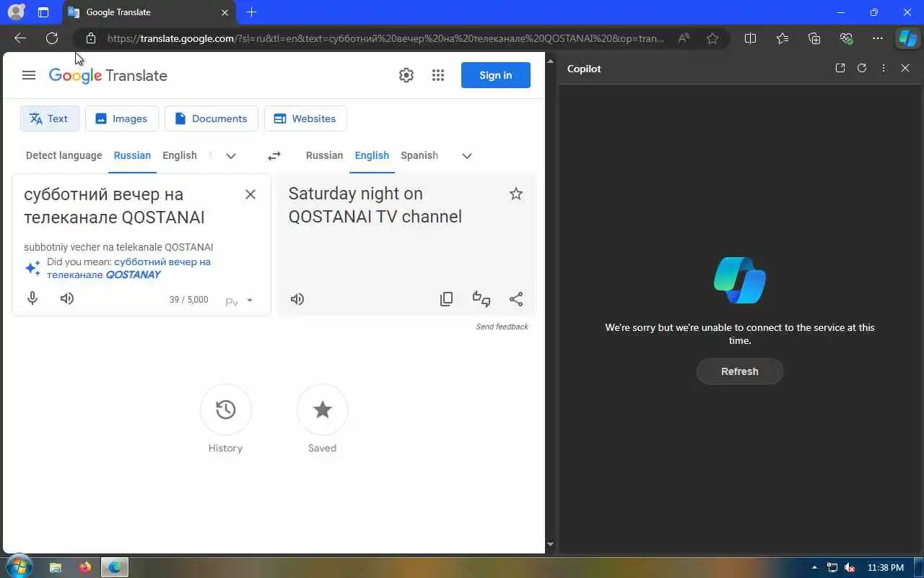
Task: Clear the source text with X
Action: [250, 194]
